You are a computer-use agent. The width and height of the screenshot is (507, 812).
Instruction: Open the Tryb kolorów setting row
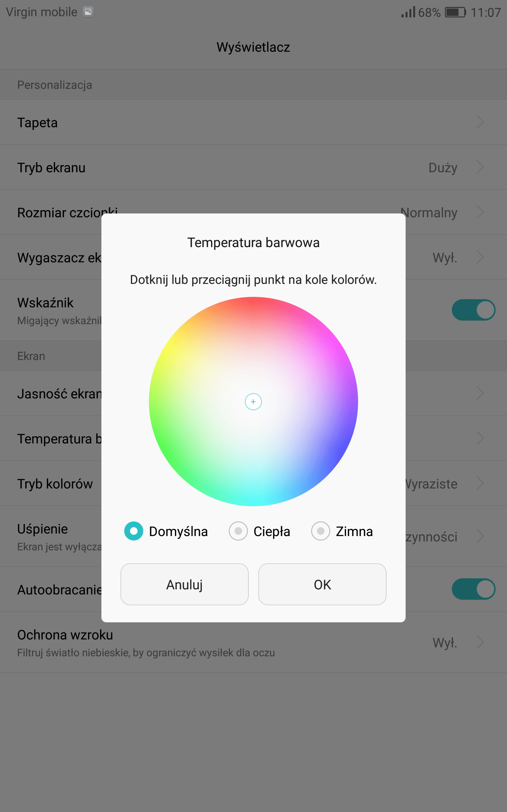pos(253,483)
